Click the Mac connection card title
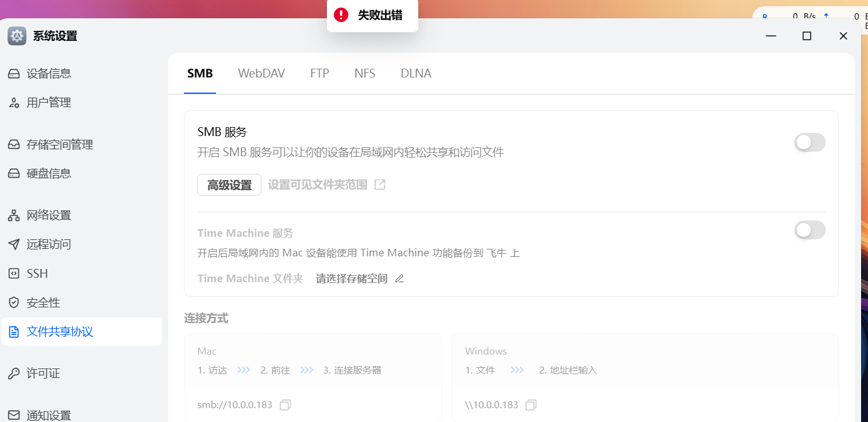The image size is (868, 422). point(207,351)
